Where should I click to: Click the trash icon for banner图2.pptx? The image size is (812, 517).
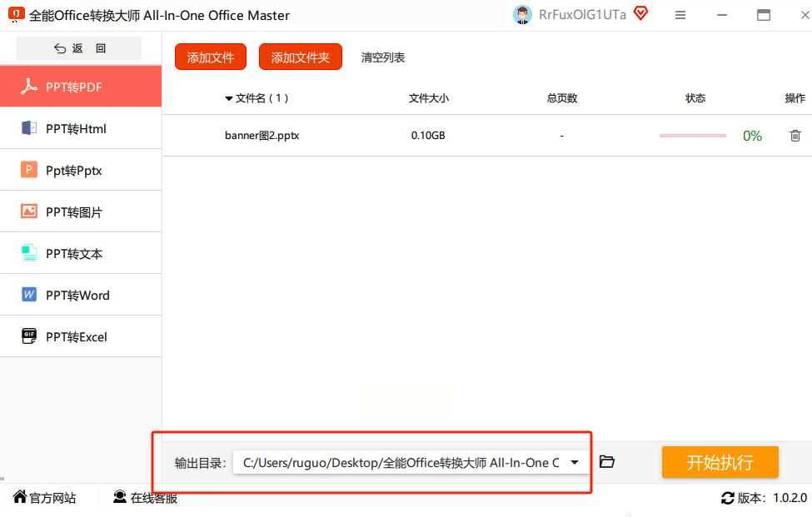795,136
